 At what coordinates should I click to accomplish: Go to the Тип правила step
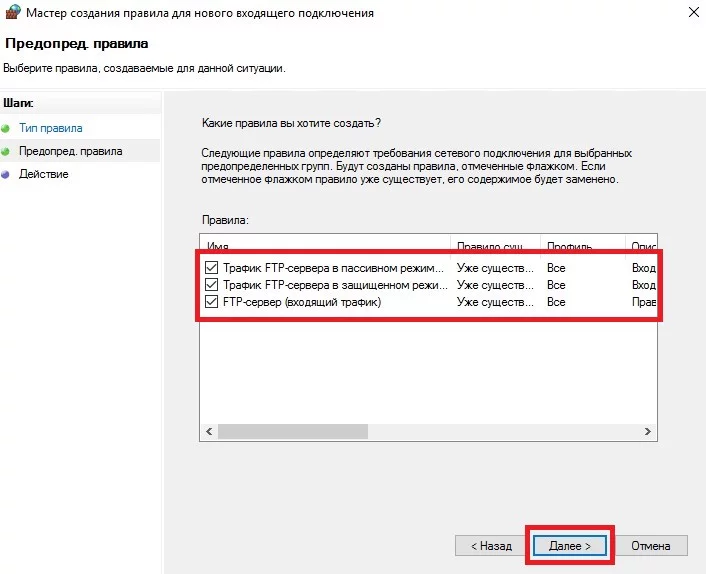(x=50, y=128)
